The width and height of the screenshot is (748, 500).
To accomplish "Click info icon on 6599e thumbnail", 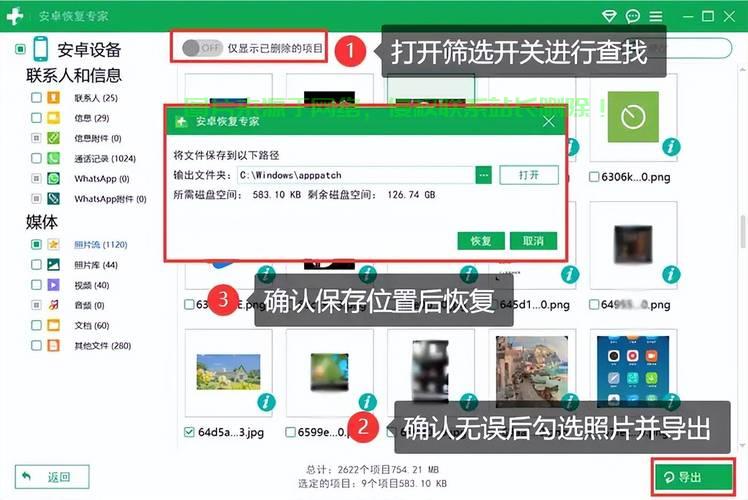I will pyautogui.click(x=367, y=402).
